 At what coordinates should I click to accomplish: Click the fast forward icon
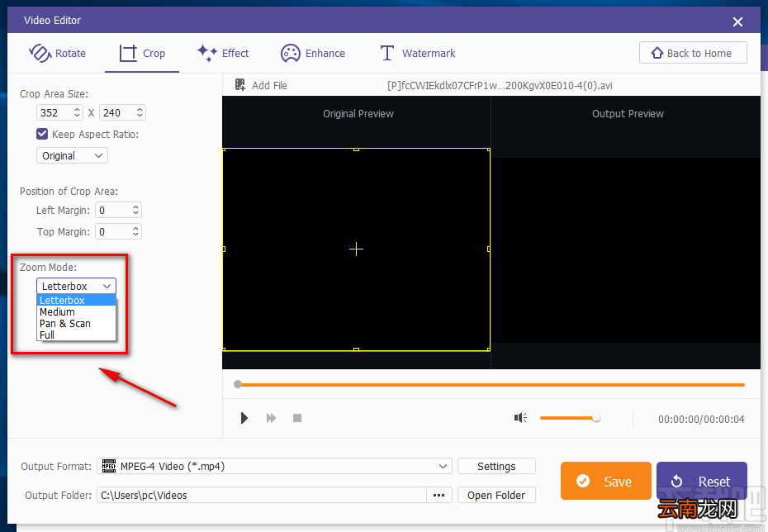(x=271, y=418)
